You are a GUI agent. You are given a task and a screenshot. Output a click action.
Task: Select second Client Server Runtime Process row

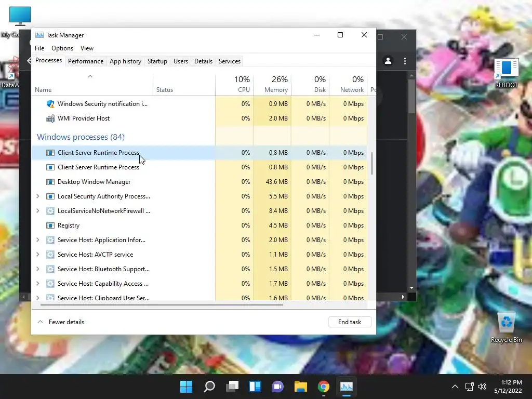pyautogui.click(x=199, y=167)
